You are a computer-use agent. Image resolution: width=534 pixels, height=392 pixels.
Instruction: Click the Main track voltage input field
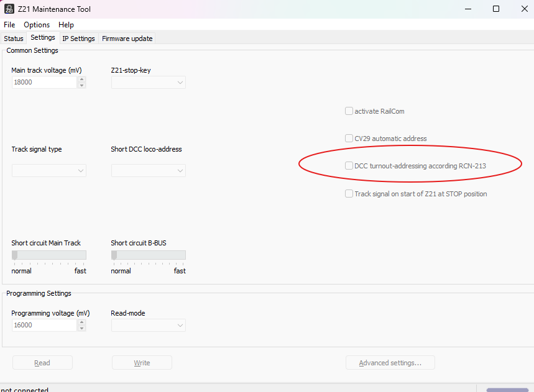click(x=44, y=83)
